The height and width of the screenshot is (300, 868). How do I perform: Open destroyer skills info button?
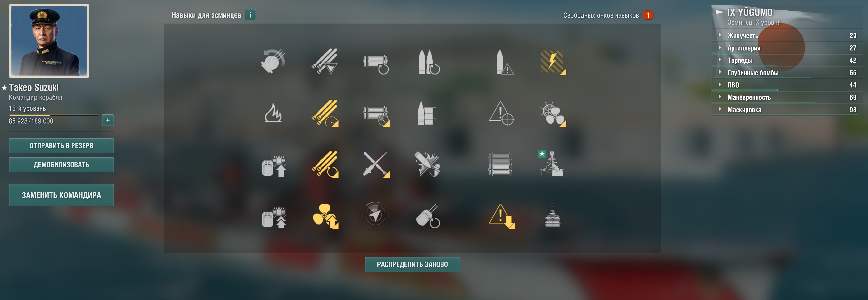(250, 15)
